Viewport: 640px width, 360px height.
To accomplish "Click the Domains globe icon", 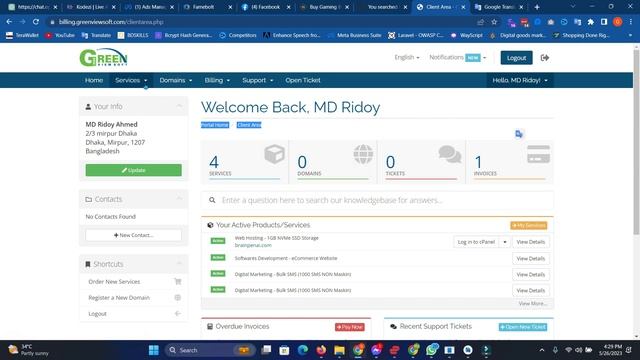I will [x=363, y=154].
